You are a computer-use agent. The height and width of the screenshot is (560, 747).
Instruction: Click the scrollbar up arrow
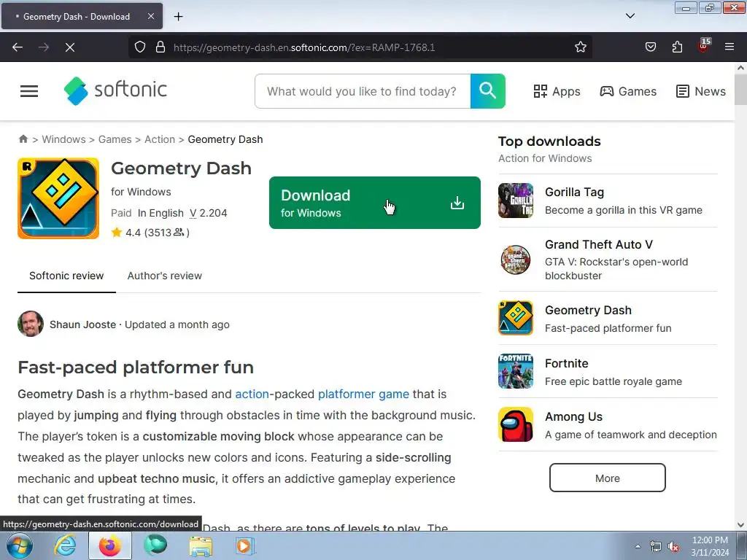click(x=741, y=68)
